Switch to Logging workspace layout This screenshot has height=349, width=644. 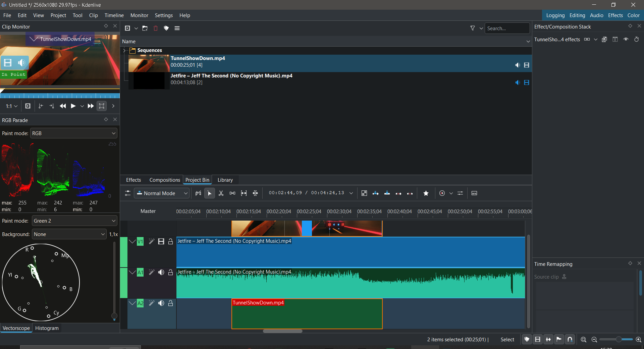tap(555, 15)
